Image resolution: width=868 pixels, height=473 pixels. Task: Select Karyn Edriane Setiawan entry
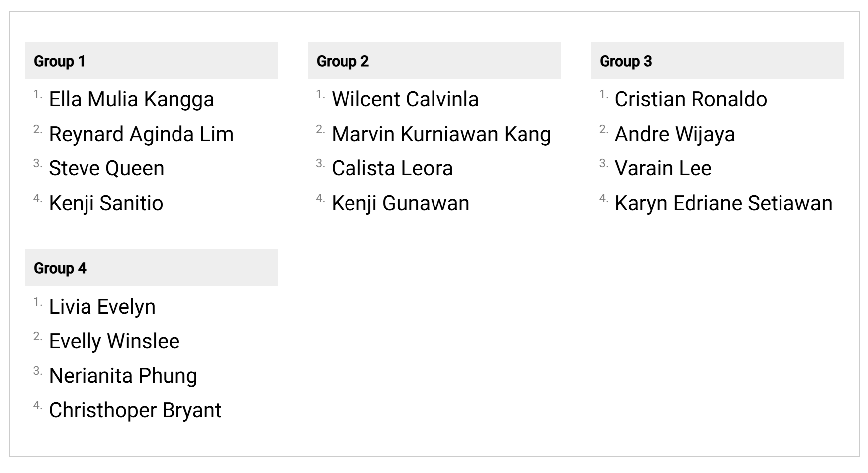point(723,203)
